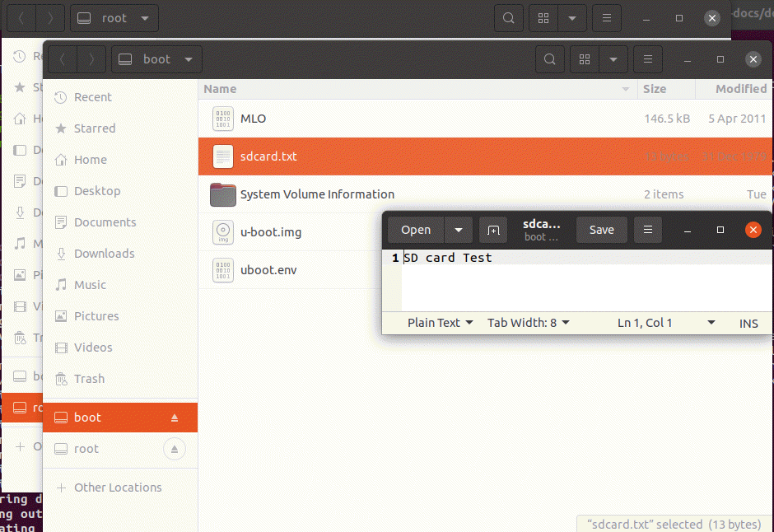Open Desktop folder in sidebar
774x532 pixels.
[x=120, y=191]
